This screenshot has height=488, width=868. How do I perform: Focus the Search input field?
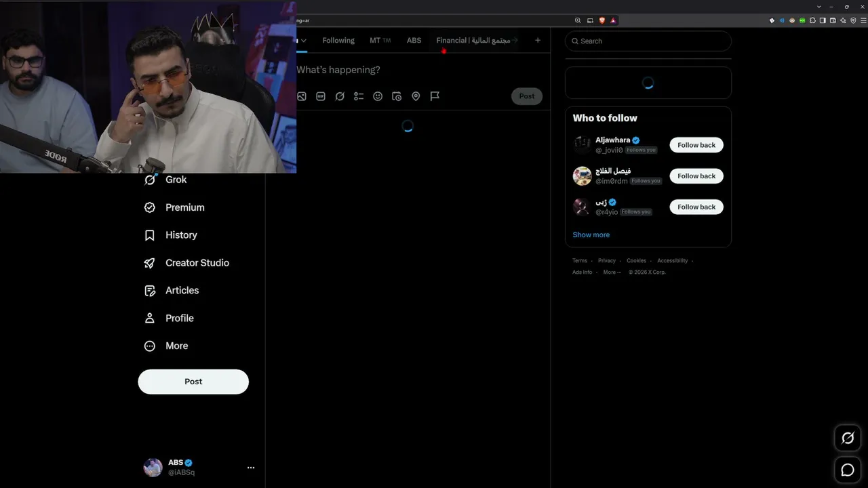(x=648, y=41)
